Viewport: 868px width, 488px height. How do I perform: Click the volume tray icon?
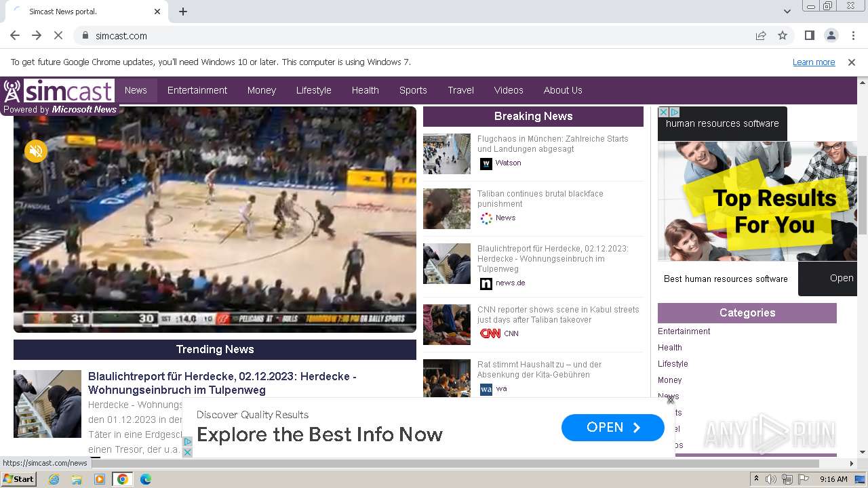pyautogui.click(x=771, y=479)
